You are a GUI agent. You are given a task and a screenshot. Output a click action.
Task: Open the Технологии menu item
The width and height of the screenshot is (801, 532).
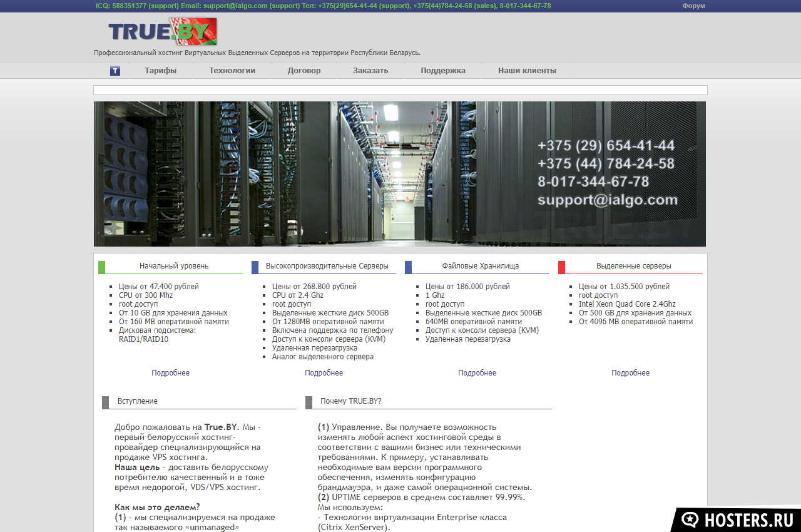point(232,71)
